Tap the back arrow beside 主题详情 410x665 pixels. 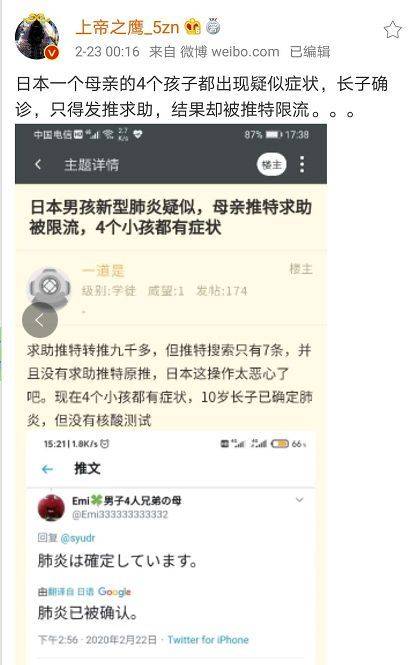[x=38, y=164]
